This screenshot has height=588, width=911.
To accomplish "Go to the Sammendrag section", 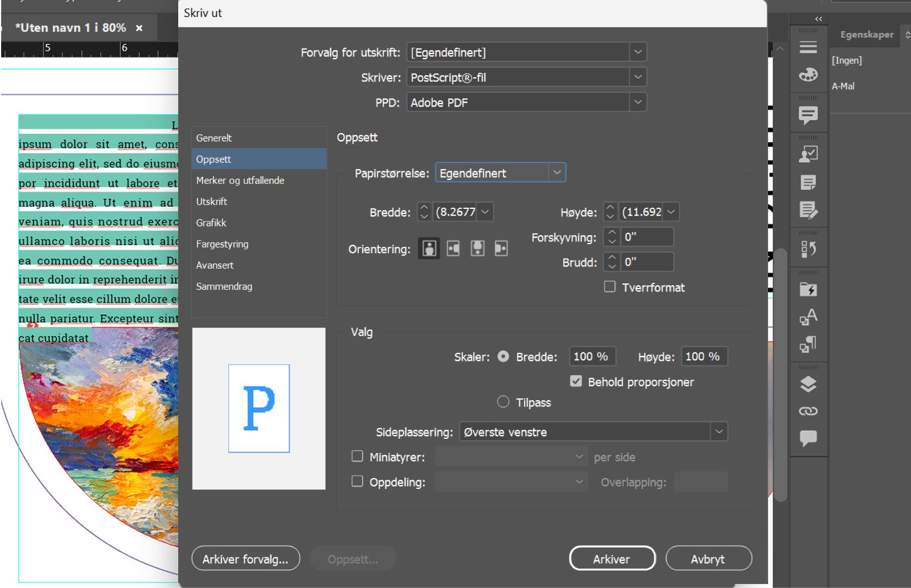I will point(259,286).
